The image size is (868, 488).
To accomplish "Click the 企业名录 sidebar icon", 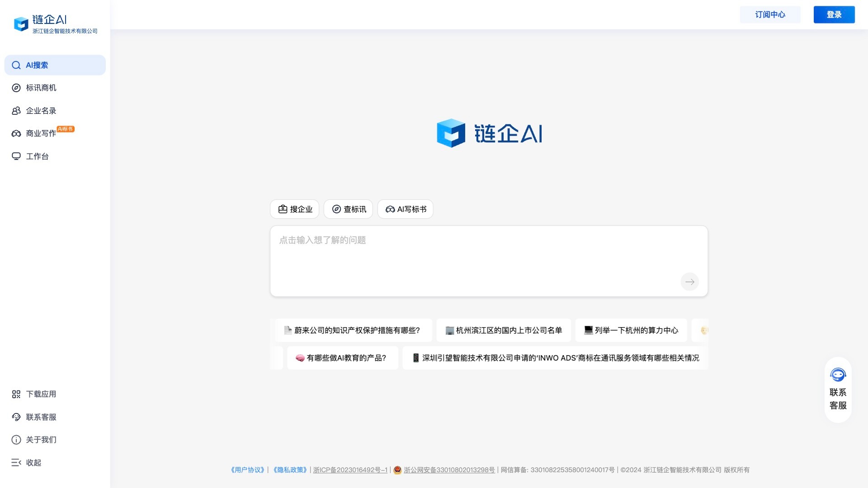I will tap(16, 110).
